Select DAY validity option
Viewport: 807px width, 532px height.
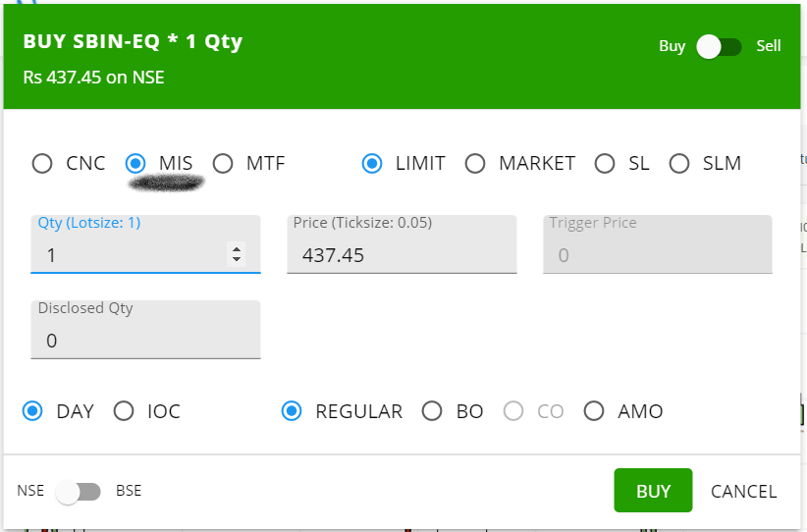pyautogui.click(x=32, y=411)
